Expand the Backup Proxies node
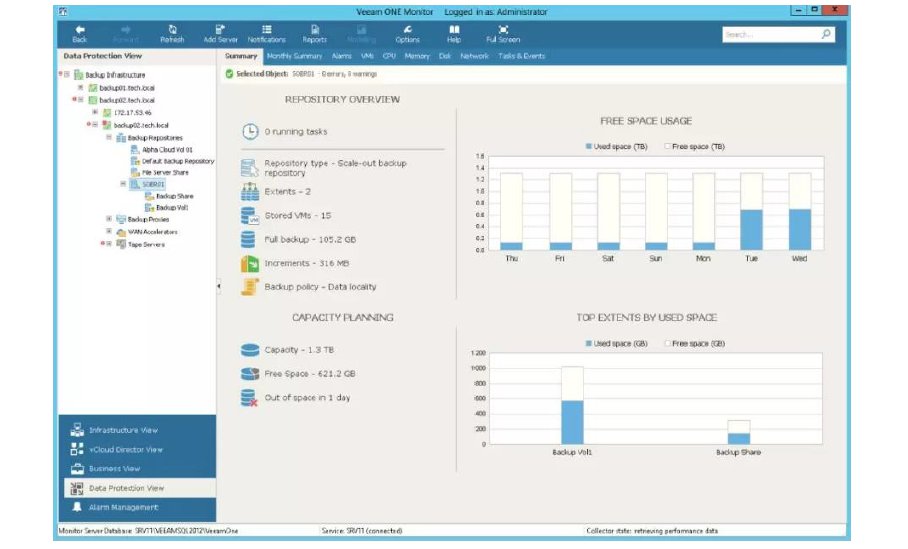The image size is (908, 549). [109, 219]
